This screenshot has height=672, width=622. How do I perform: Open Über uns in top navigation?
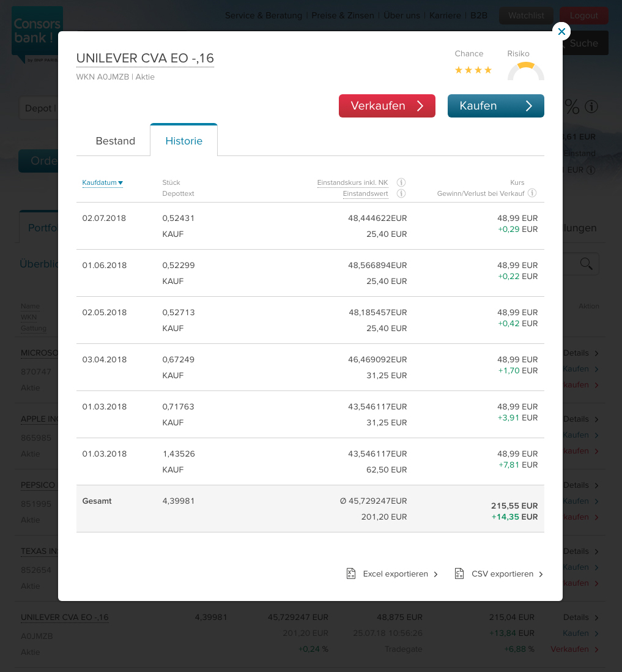click(x=402, y=15)
